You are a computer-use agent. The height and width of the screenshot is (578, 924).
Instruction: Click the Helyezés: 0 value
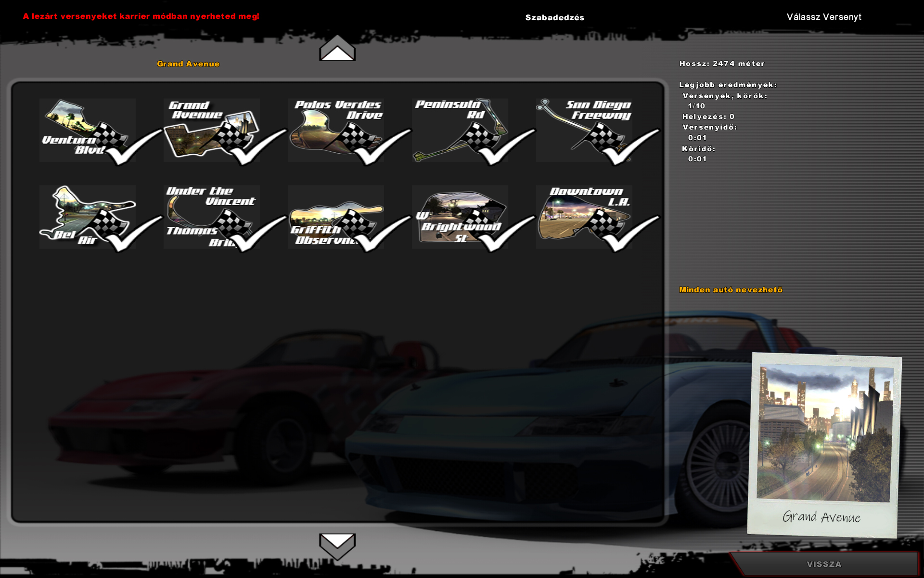tap(708, 117)
